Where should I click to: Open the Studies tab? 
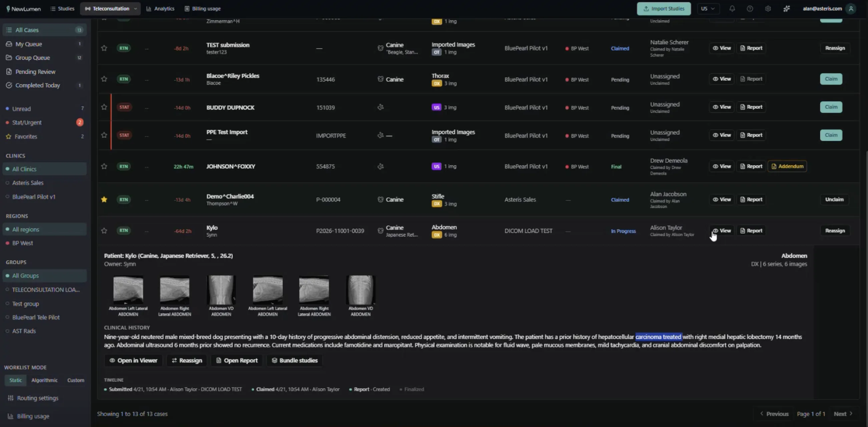[x=62, y=9]
